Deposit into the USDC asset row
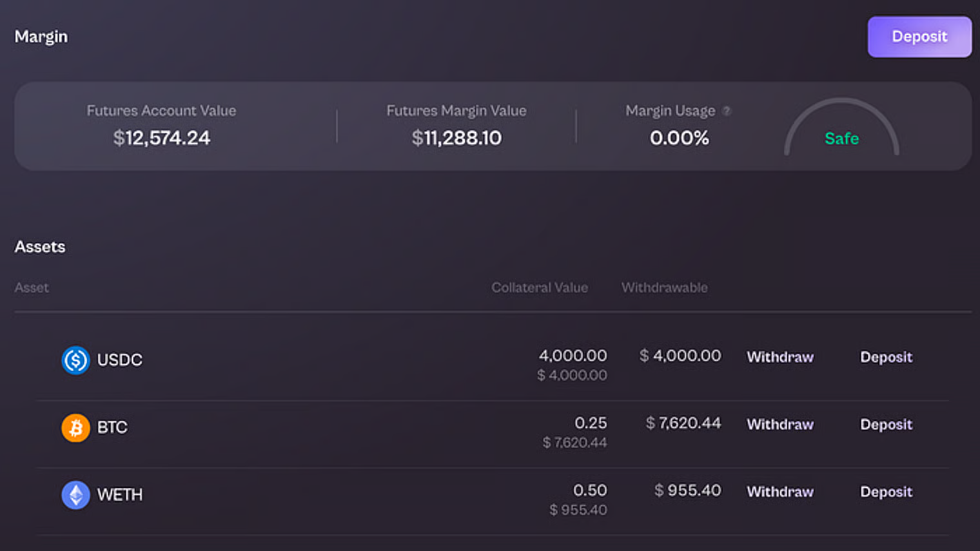The height and width of the screenshot is (551, 980). [x=886, y=357]
